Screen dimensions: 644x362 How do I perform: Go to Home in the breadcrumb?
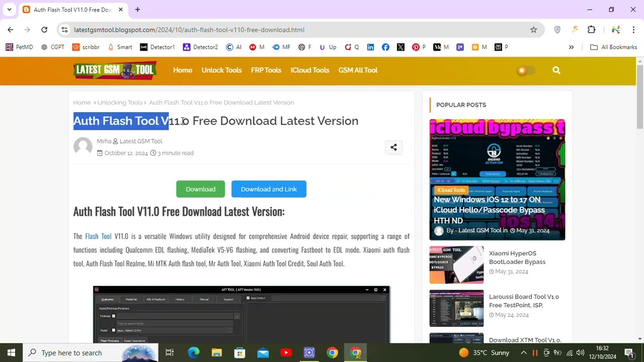82,103
